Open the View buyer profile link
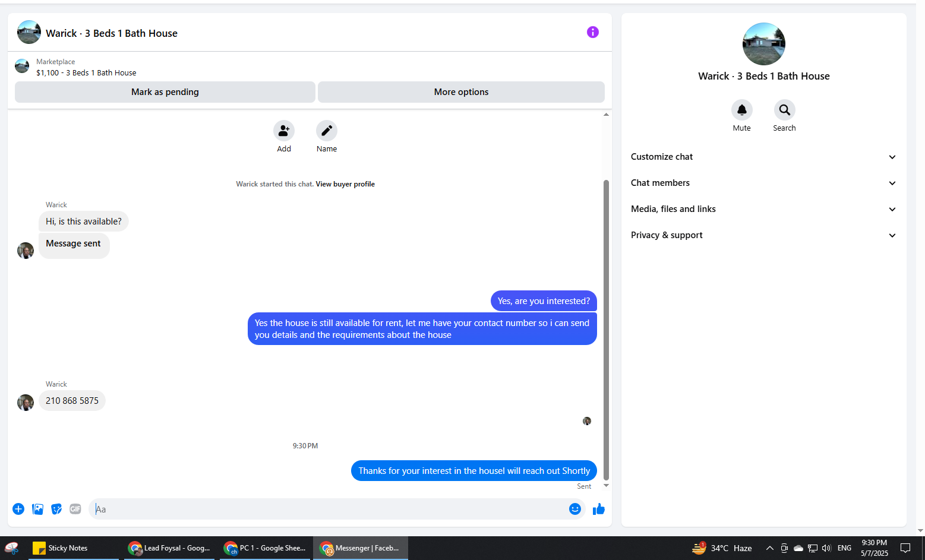The height and width of the screenshot is (560, 925). (345, 184)
